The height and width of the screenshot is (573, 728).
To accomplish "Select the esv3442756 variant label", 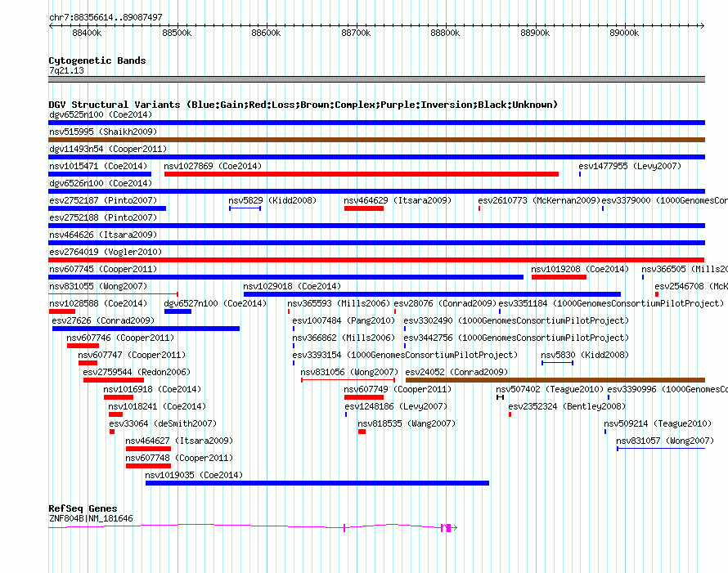I will (x=516, y=338).
